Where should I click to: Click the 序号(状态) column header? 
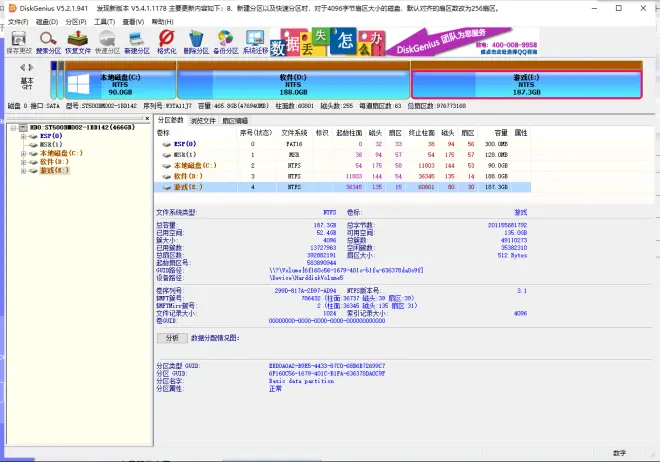tap(256, 133)
